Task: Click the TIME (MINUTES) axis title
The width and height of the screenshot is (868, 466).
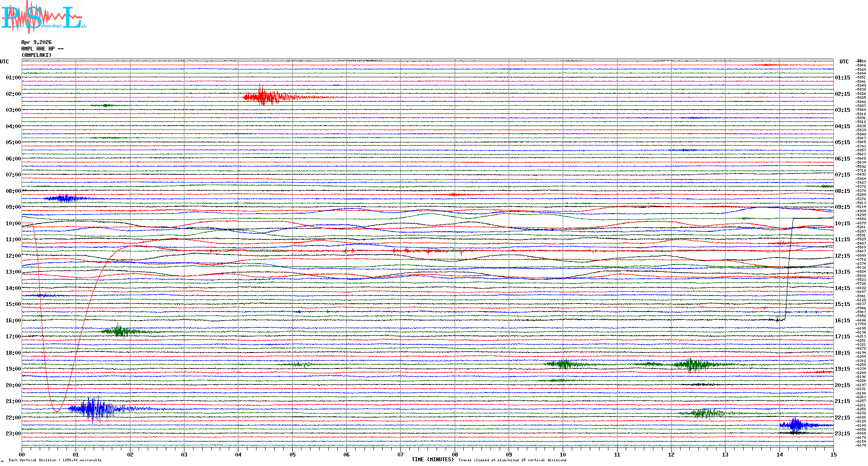Action: pyautogui.click(x=432, y=460)
